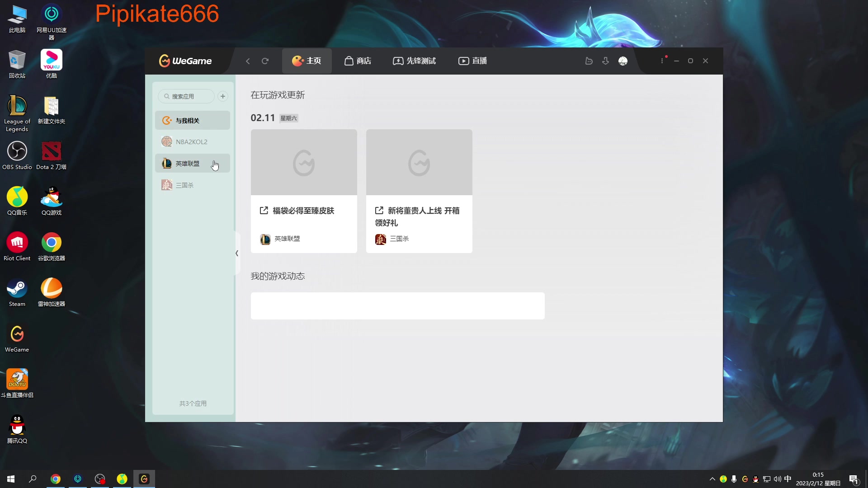
Task: Add an application with the plus button
Action: tap(223, 96)
